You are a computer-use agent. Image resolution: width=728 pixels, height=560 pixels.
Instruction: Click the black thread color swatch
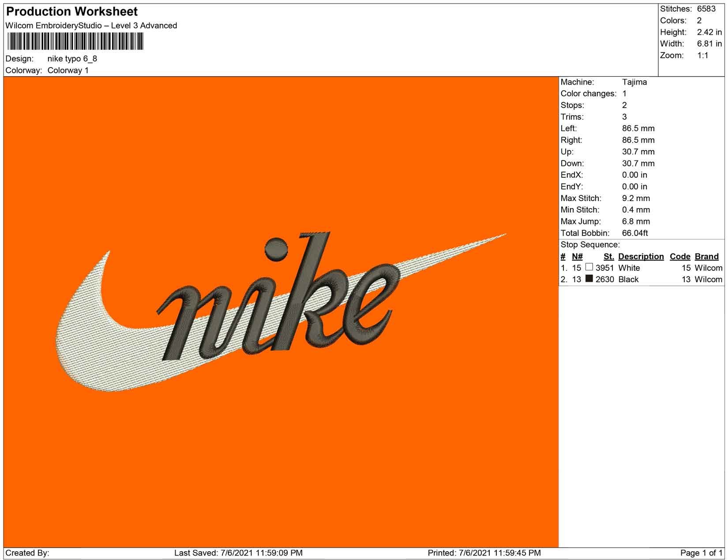click(x=589, y=279)
